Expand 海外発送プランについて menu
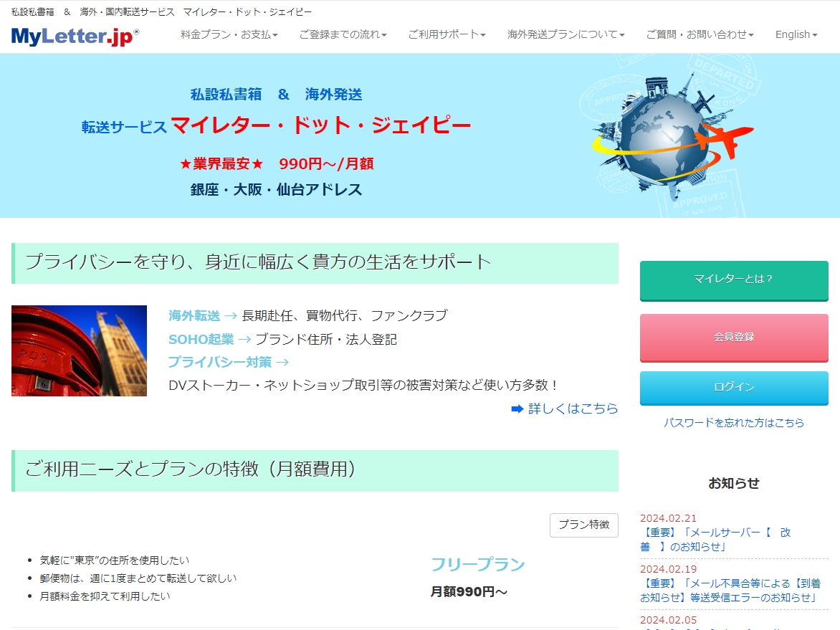The image size is (840, 630). click(x=565, y=34)
